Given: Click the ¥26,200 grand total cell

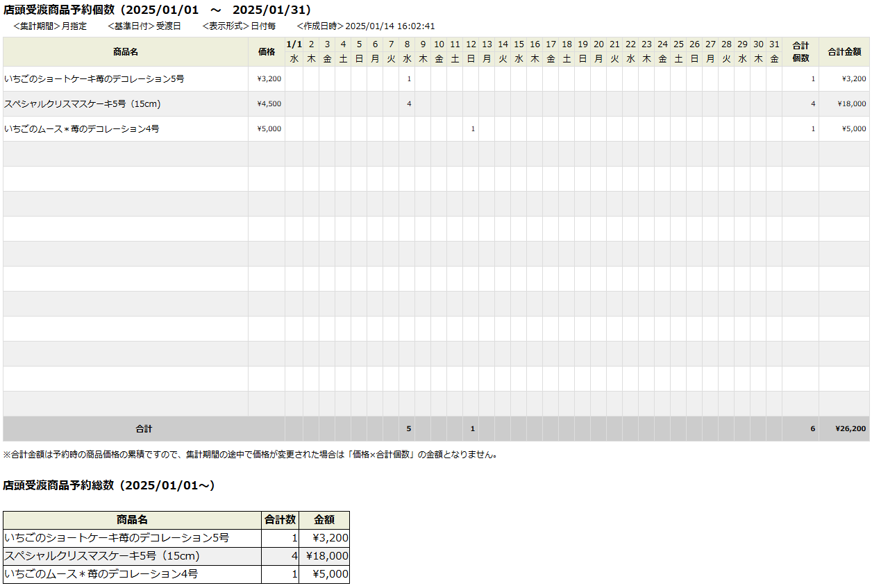Looking at the screenshot, I should 850,429.
